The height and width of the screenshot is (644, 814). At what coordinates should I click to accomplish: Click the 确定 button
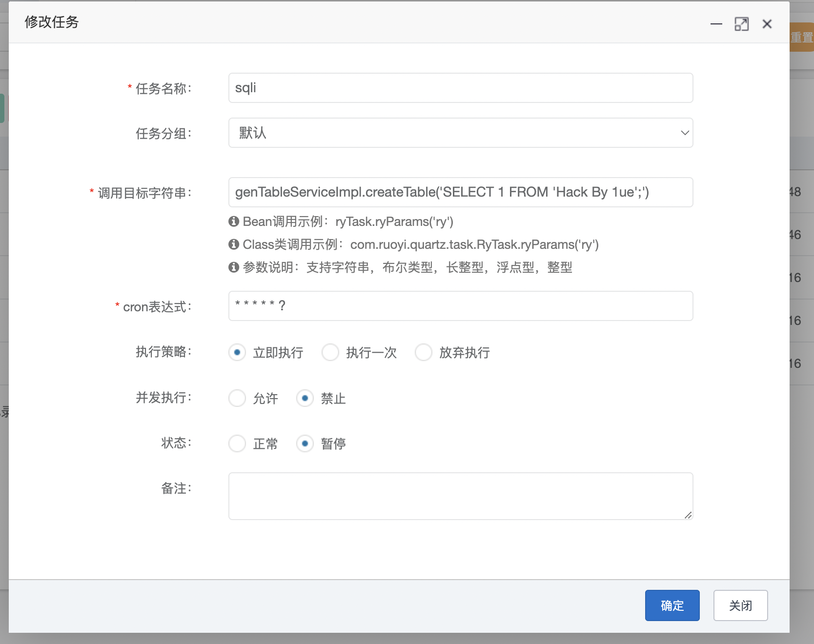tap(672, 605)
